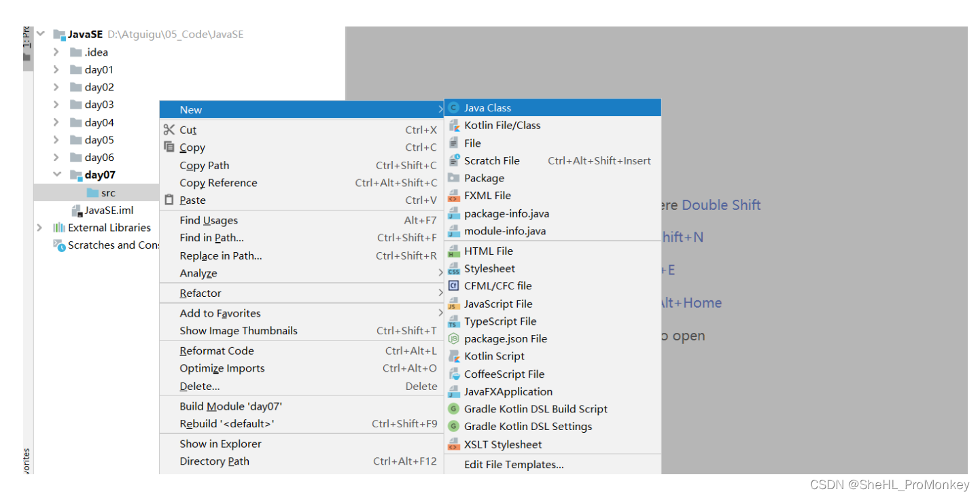Click the plain File type icon
Viewport: 980px width, 498px height.
coord(453,143)
